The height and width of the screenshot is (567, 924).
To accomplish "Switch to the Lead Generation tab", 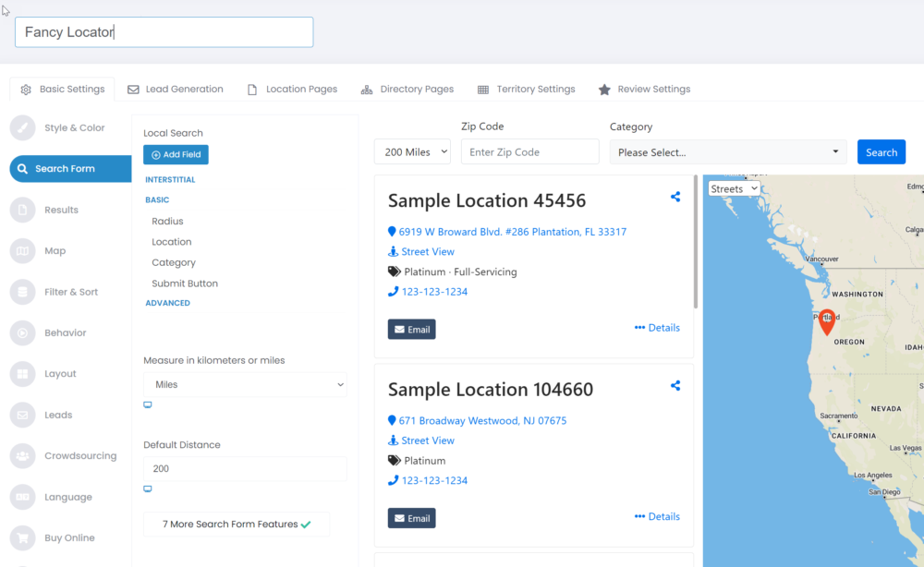I will (x=176, y=90).
